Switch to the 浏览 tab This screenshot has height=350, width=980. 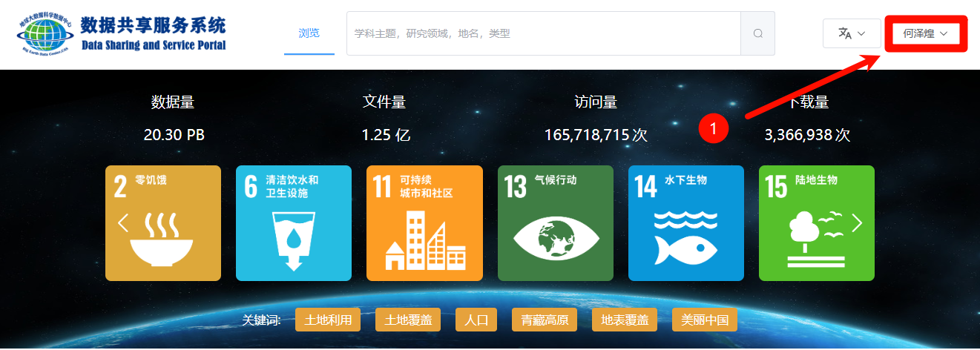pos(309,33)
